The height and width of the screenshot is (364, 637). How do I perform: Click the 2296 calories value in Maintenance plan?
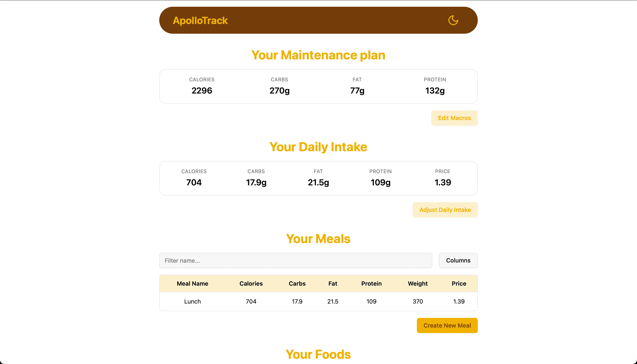click(x=202, y=91)
